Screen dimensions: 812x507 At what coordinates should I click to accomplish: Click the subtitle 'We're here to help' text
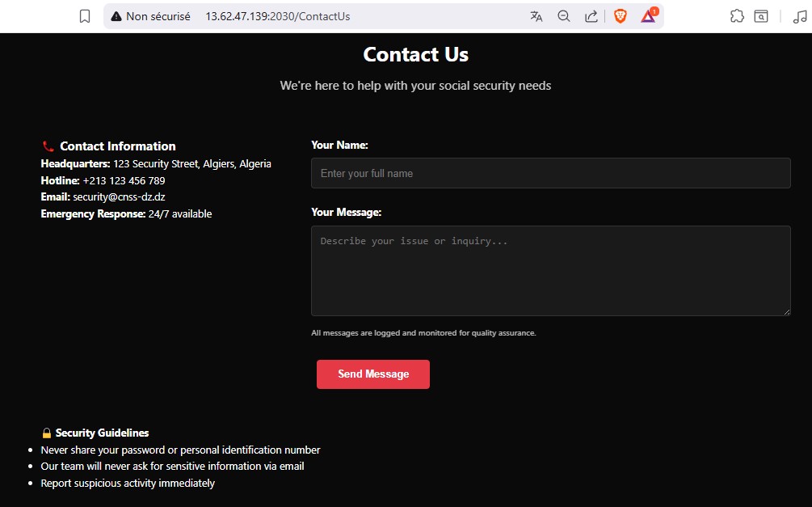pyautogui.click(x=415, y=86)
